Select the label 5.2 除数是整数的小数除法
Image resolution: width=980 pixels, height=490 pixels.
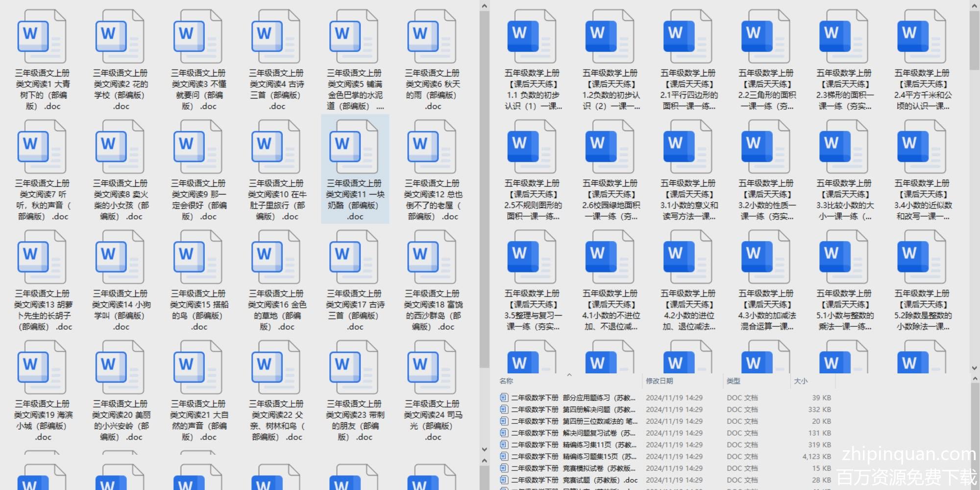click(923, 310)
